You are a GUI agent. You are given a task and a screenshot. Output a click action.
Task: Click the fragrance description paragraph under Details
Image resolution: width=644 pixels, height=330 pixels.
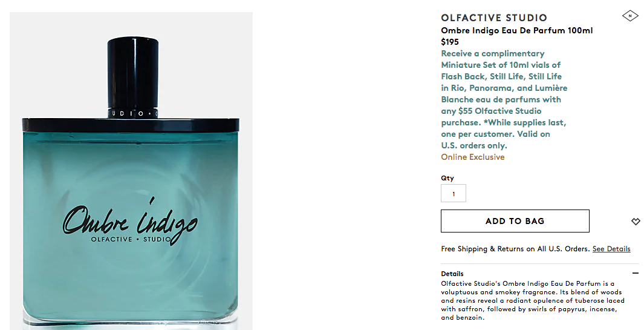click(533, 300)
